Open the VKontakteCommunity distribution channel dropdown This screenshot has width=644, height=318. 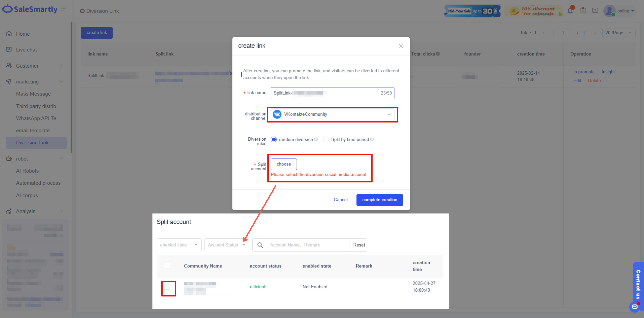coord(332,114)
